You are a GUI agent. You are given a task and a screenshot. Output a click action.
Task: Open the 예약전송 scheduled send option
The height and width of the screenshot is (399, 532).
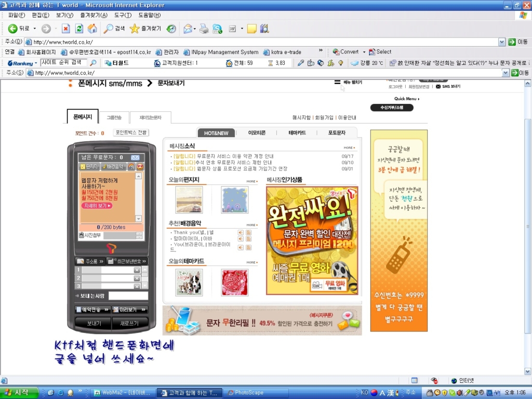[x=92, y=310]
